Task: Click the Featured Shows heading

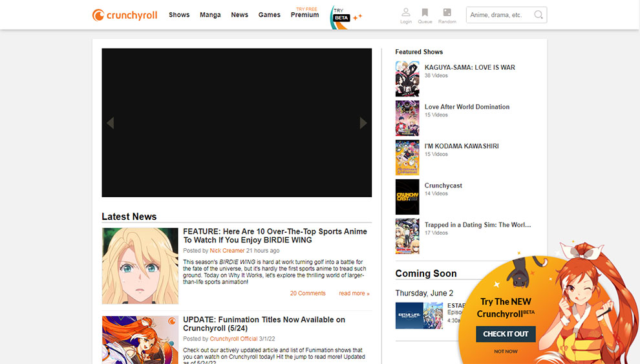Action: click(419, 52)
